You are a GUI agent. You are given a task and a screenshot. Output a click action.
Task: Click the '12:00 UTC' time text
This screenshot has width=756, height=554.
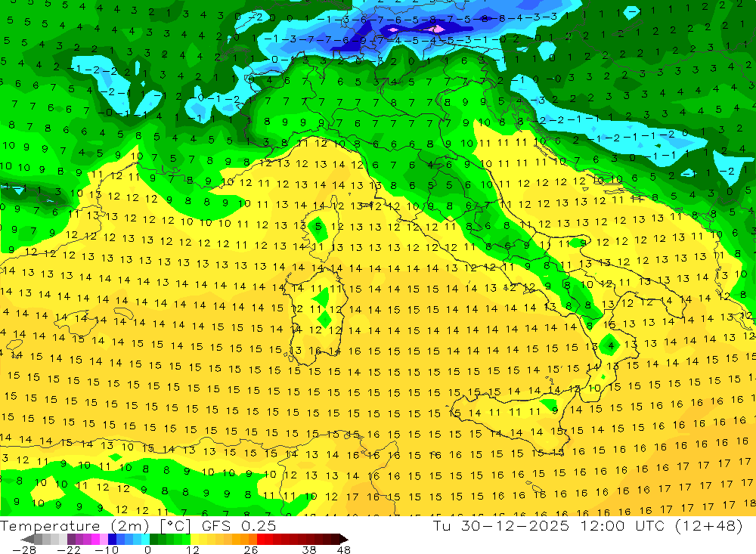pos(622,526)
